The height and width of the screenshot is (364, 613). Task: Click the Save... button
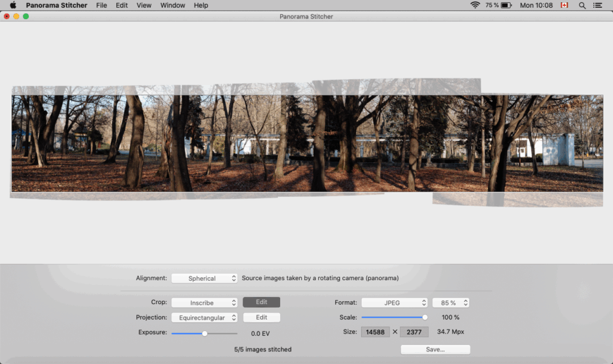[435, 349]
